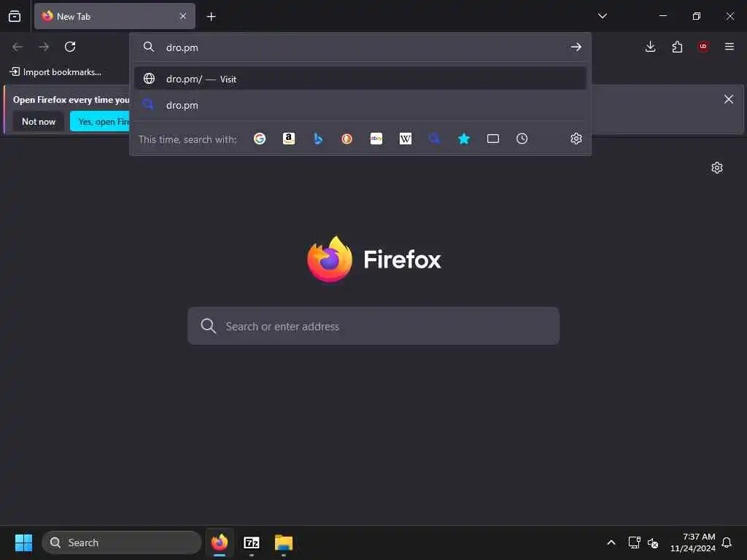Click the Search or enter address field
Viewport: 747px width, 560px height.
coord(373,326)
